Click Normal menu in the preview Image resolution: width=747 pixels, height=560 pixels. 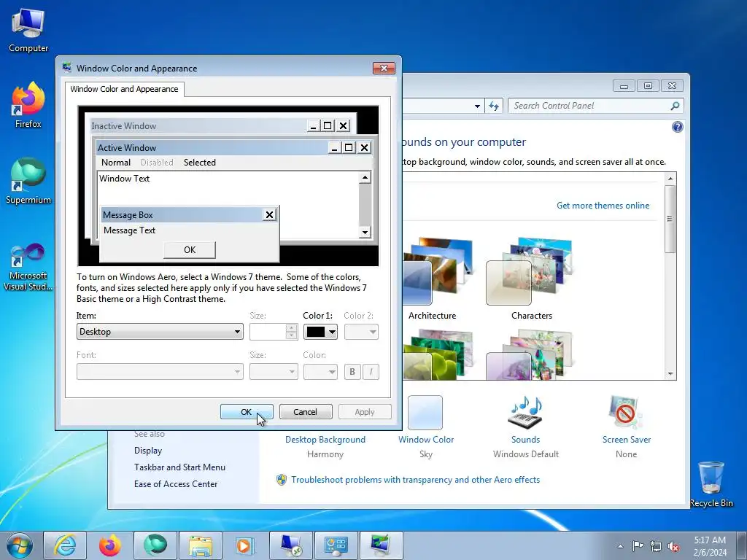116,163
